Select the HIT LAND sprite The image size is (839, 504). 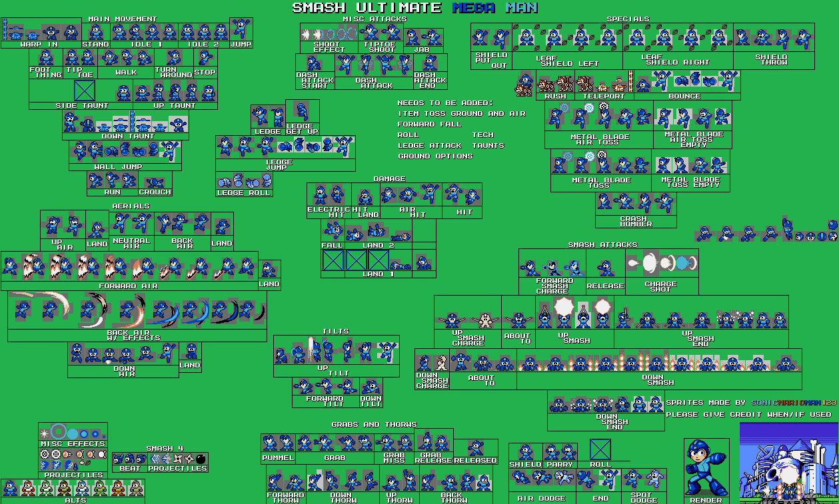click(x=365, y=197)
